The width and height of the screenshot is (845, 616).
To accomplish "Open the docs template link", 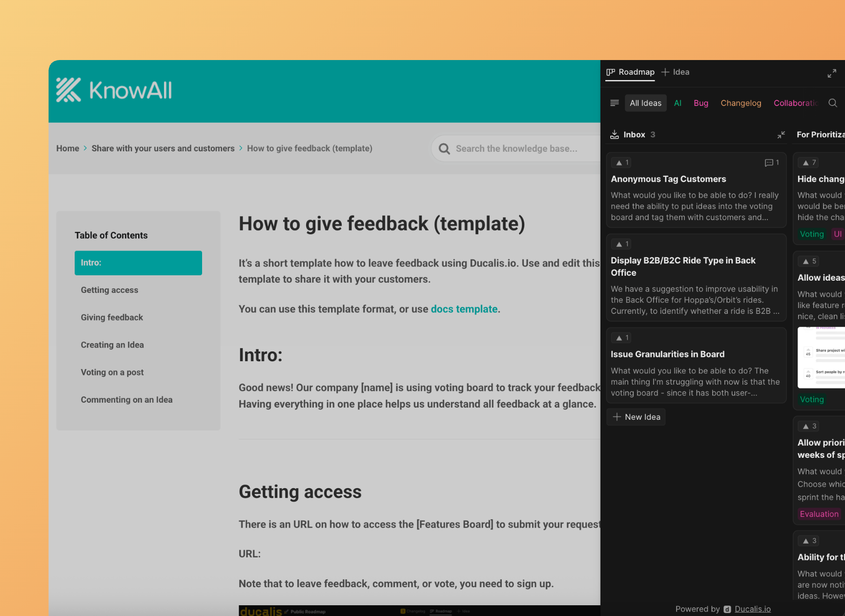I will [x=464, y=309].
